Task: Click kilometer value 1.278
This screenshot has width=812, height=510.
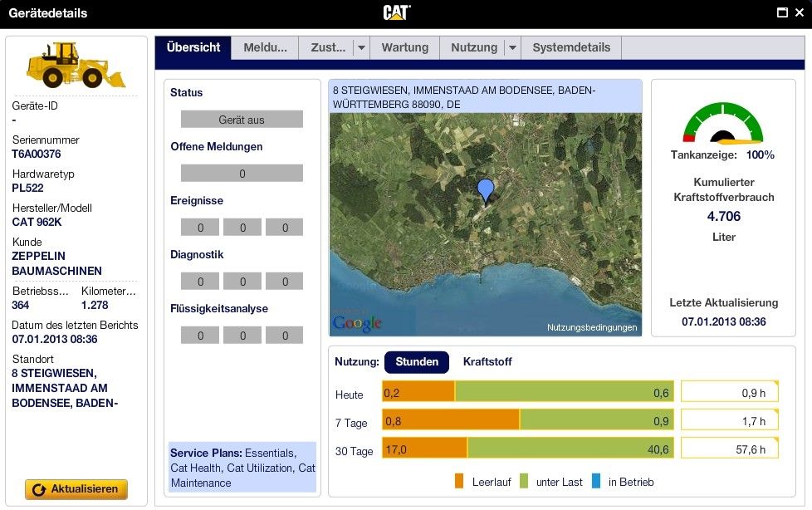Action: tap(95, 306)
